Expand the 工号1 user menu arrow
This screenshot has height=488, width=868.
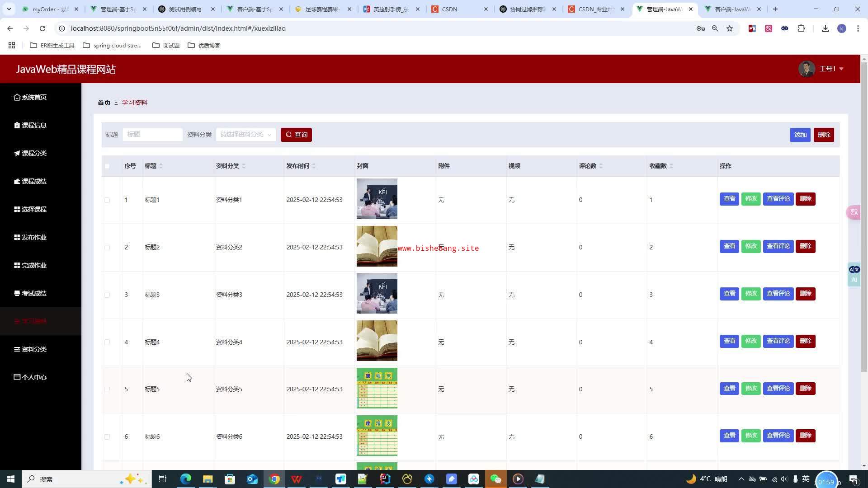point(841,69)
